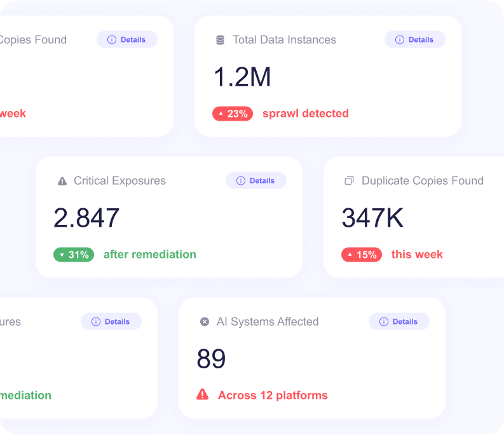This screenshot has height=435, width=504.
Task: Click the green "after remediation" label
Action: point(149,255)
